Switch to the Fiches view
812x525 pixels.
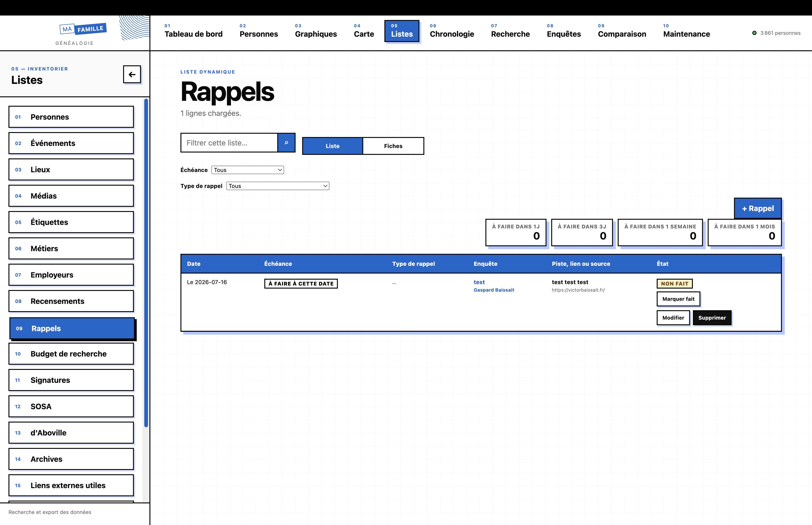click(x=393, y=146)
